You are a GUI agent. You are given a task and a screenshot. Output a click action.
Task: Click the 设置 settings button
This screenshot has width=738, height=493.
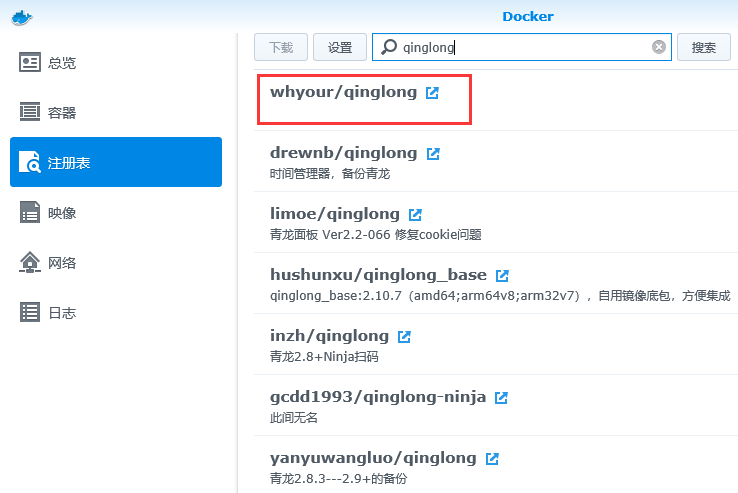pyautogui.click(x=340, y=47)
